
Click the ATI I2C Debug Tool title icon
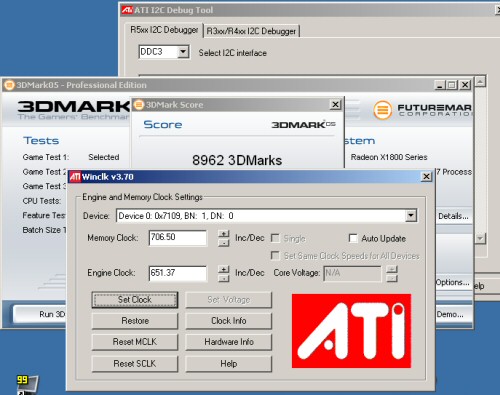[x=127, y=10]
